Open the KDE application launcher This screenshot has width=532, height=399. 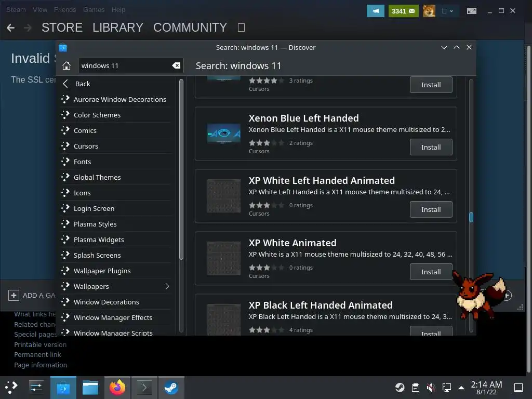(11, 388)
